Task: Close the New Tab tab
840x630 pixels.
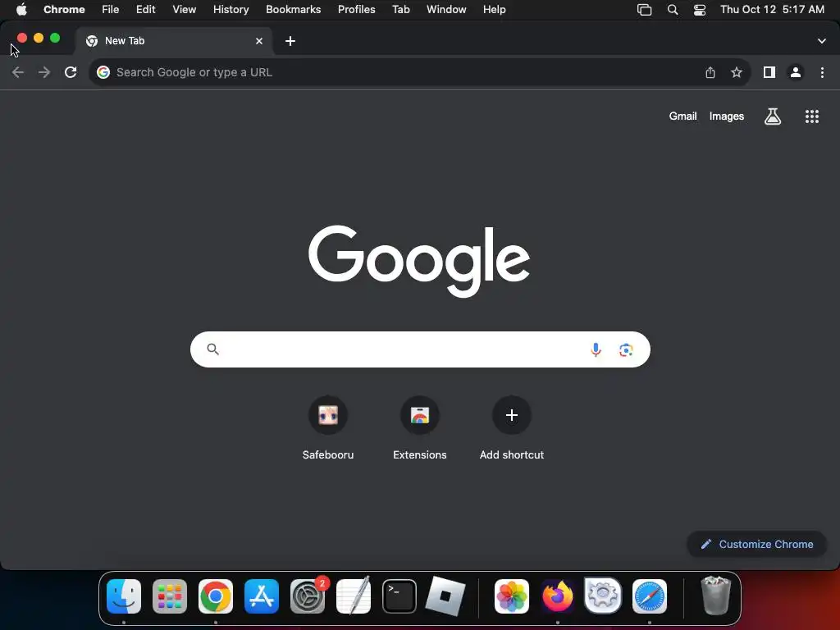Action: [259, 41]
